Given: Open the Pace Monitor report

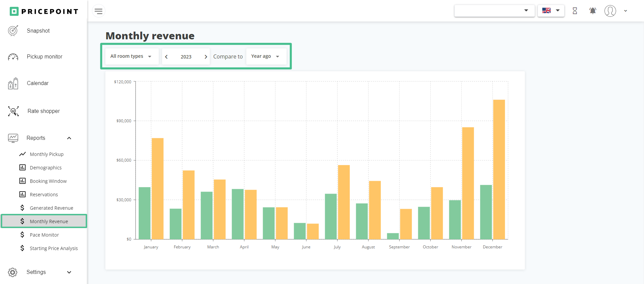Looking at the screenshot, I should [44, 235].
